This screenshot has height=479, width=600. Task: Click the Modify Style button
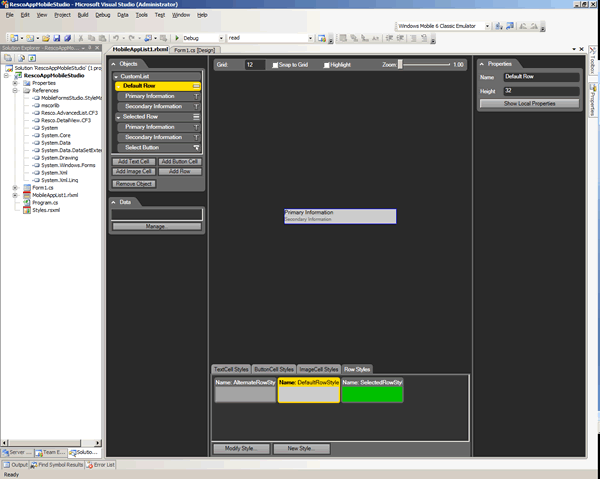pos(241,448)
